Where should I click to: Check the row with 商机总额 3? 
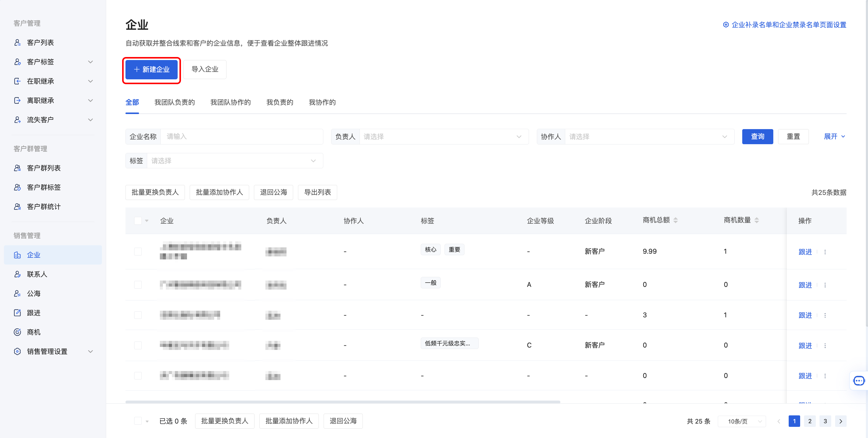138,315
